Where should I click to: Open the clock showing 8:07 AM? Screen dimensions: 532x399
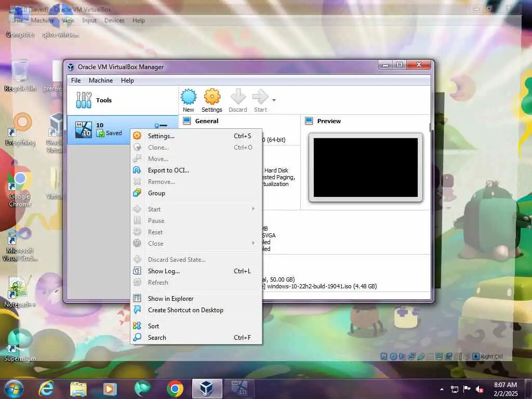[506, 389]
